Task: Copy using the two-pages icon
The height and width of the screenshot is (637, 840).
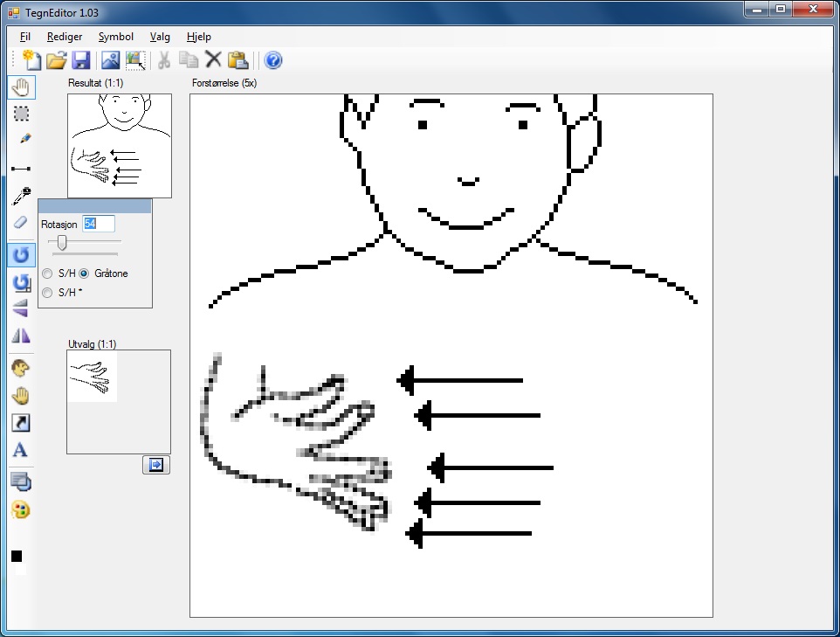Action: 188,59
